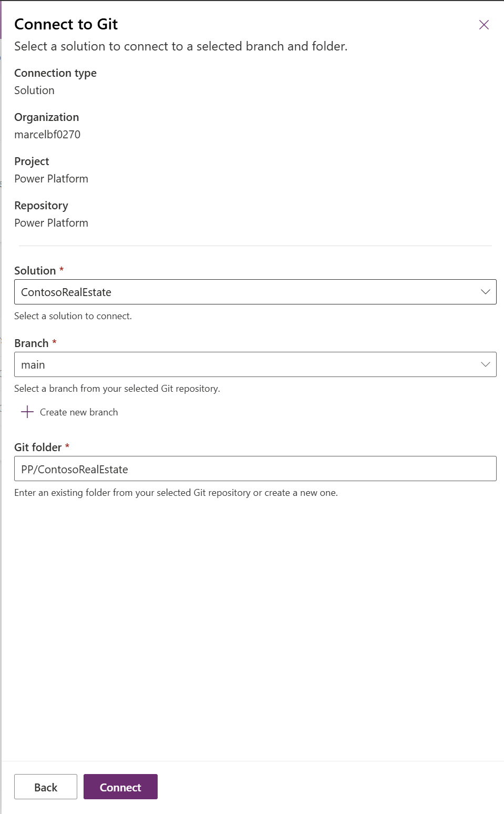Select the PP/ContosoRealEstate folder path text

click(73, 469)
